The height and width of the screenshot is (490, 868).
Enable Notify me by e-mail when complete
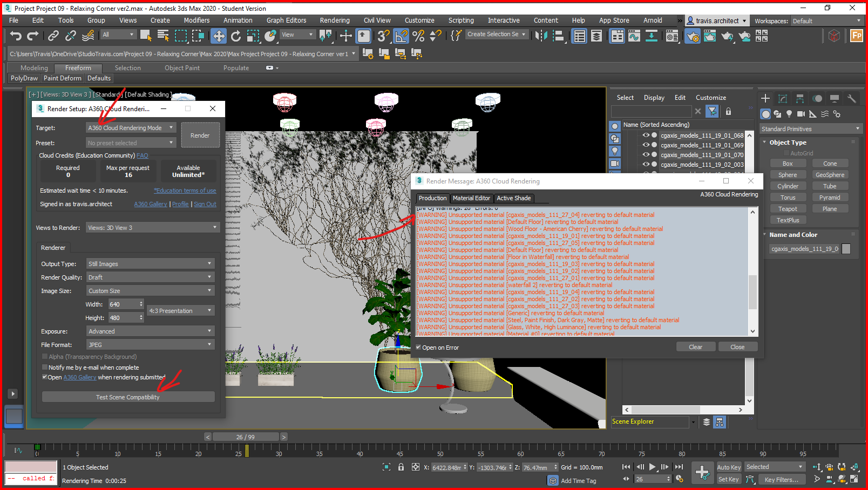45,367
